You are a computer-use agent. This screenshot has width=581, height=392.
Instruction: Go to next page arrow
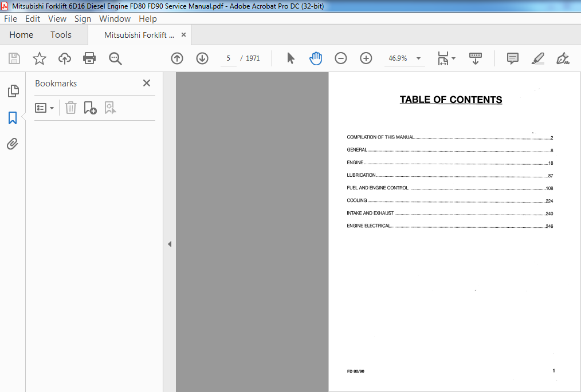(202, 58)
